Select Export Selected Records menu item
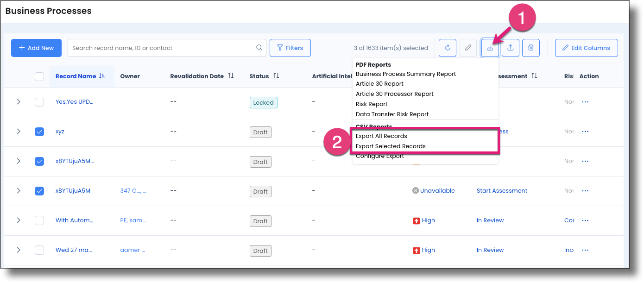The height and width of the screenshot is (283, 644). point(391,146)
